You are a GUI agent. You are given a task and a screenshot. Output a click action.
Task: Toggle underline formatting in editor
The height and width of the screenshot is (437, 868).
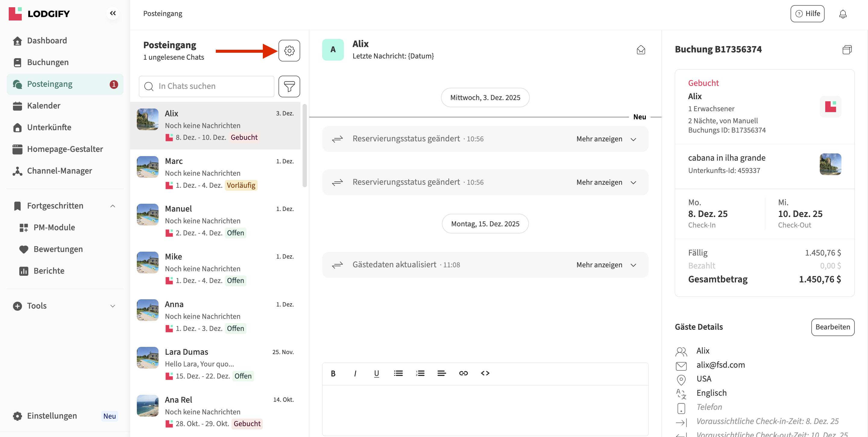(x=376, y=373)
